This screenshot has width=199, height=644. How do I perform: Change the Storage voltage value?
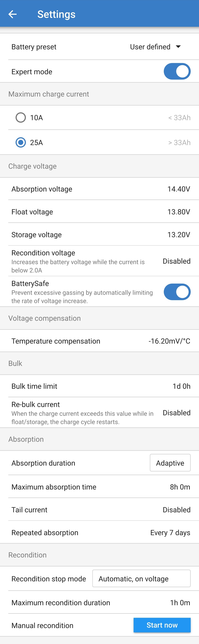point(99,235)
